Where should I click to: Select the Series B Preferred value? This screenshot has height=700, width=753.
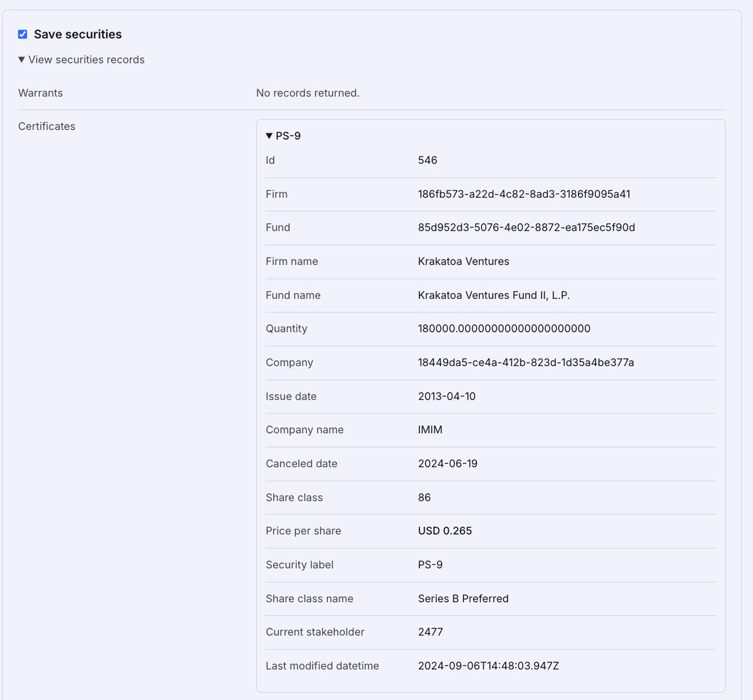(463, 598)
